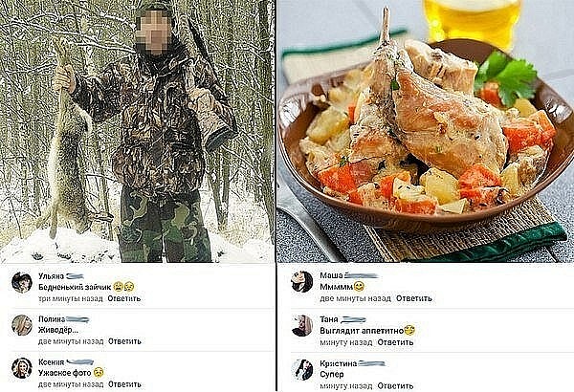
Task: Reply to Ксения's Ужасное фото comment
Action: tap(124, 384)
